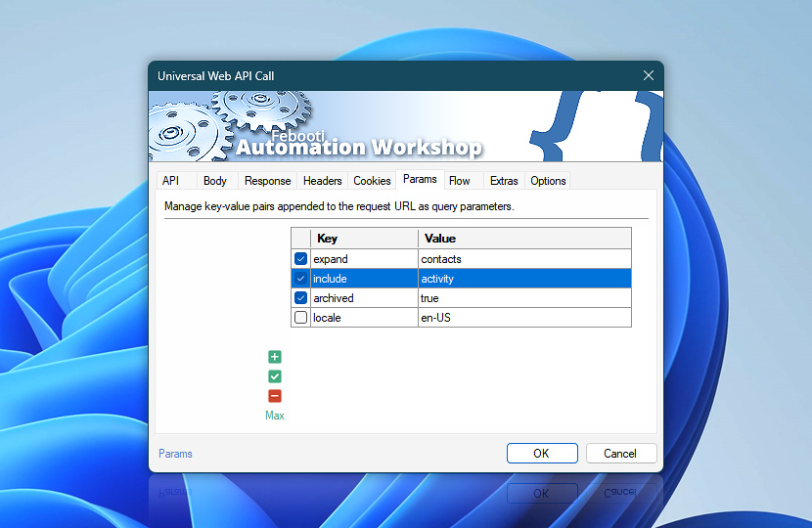Uncheck the expand parameter checkbox
The width and height of the screenshot is (812, 528).
click(300, 258)
